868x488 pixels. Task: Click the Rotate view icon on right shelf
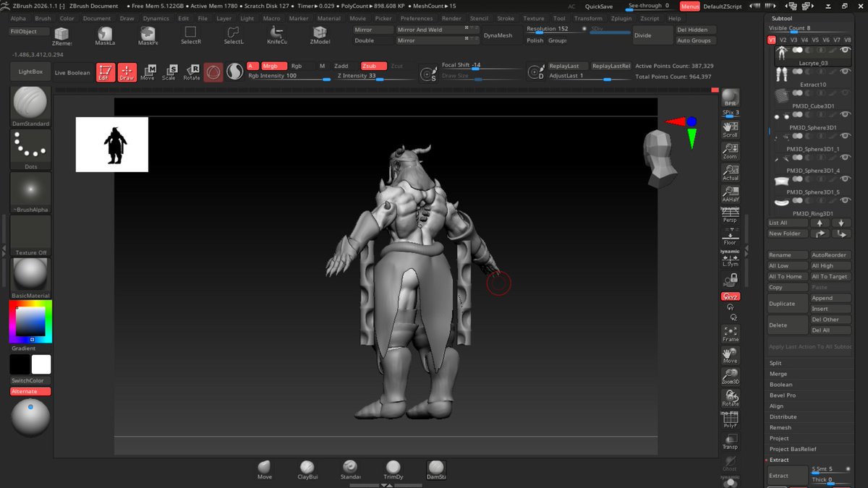tap(731, 398)
